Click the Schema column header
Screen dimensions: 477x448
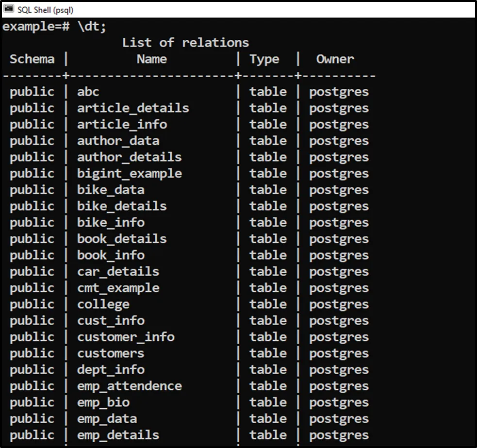[x=32, y=59]
